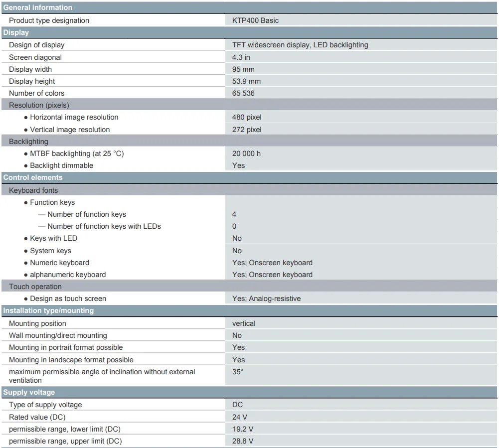Select 'Yes' for landscape format mounting
Image resolution: width=499 pixels, height=448 pixels.
tap(238, 360)
